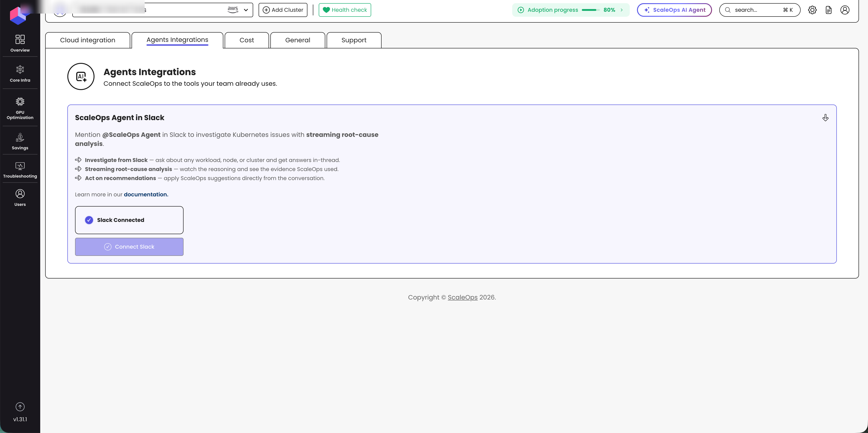Screen dimensions: 868x433
Task: Select the Agents Integrations tab
Action: click(177, 40)
